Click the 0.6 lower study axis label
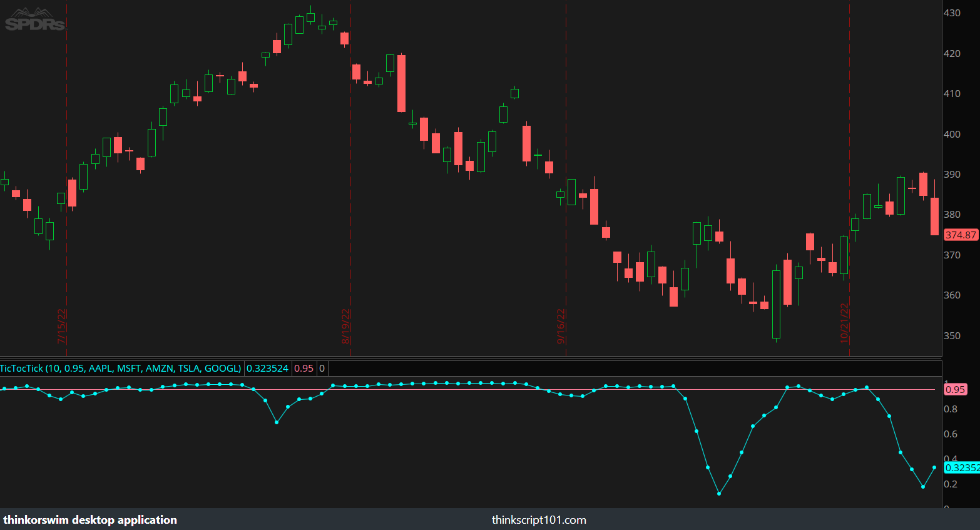The width and height of the screenshot is (980, 530). (951, 434)
